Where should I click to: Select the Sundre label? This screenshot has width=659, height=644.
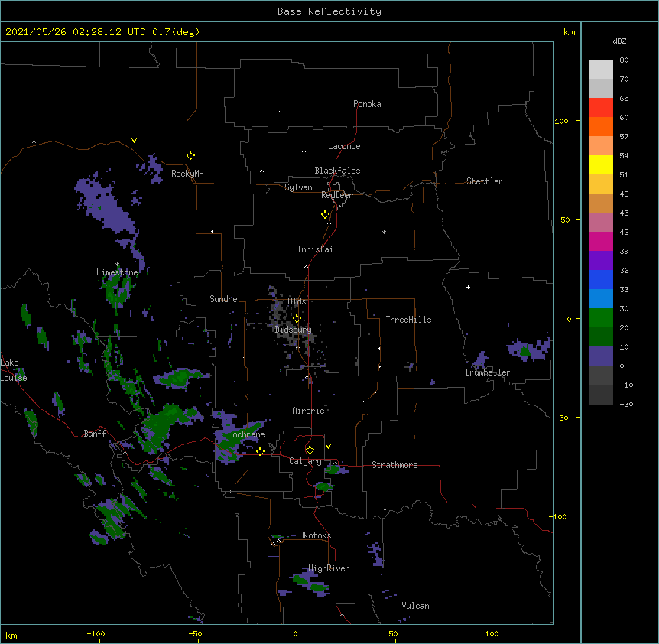223,299
